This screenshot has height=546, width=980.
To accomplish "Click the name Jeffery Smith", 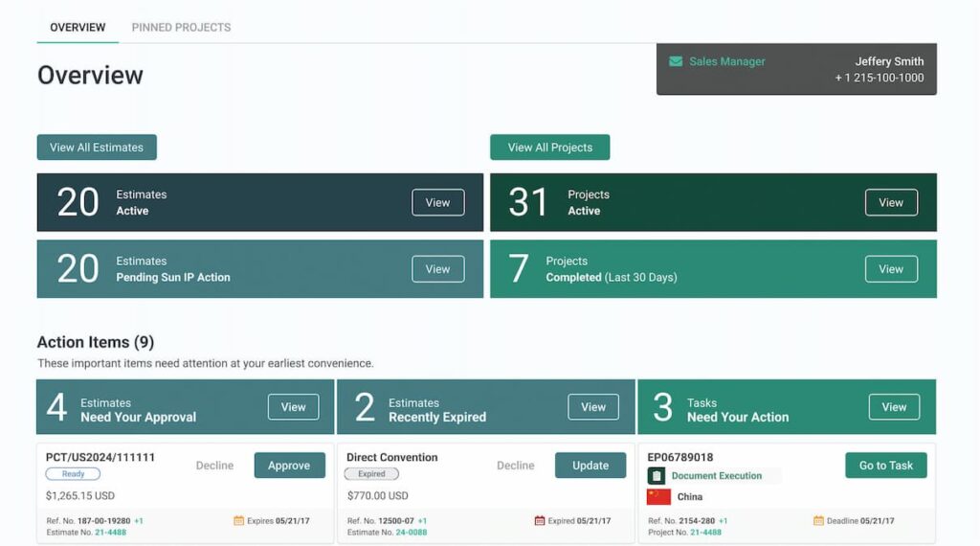I will click(x=889, y=61).
